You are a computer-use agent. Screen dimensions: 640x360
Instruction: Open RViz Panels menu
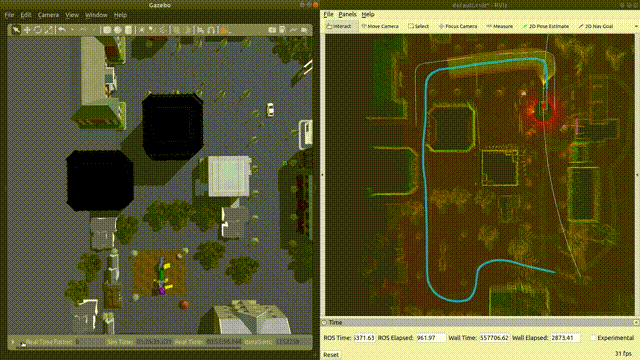(347, 14)
